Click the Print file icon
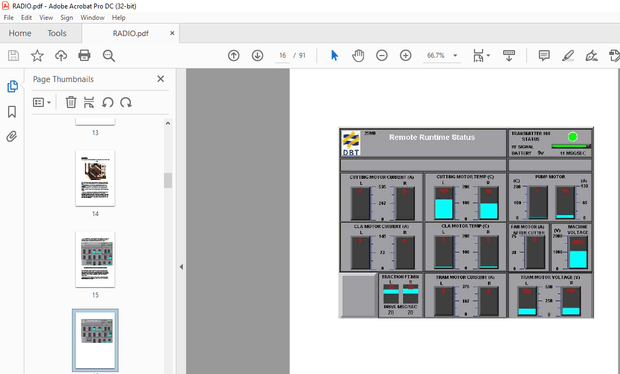The image size is (620, 374). (x=84, y=56)
